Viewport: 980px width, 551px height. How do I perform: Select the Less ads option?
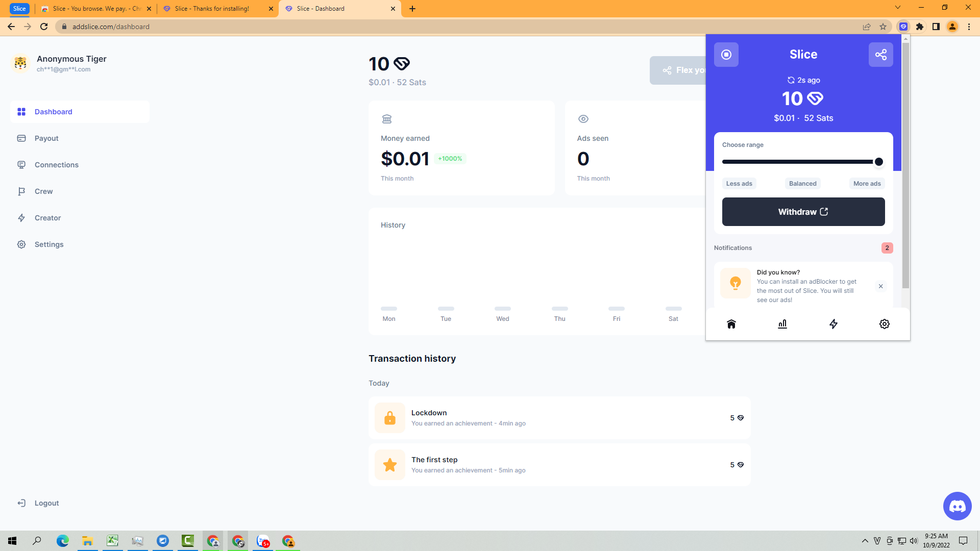pos(739,184)
